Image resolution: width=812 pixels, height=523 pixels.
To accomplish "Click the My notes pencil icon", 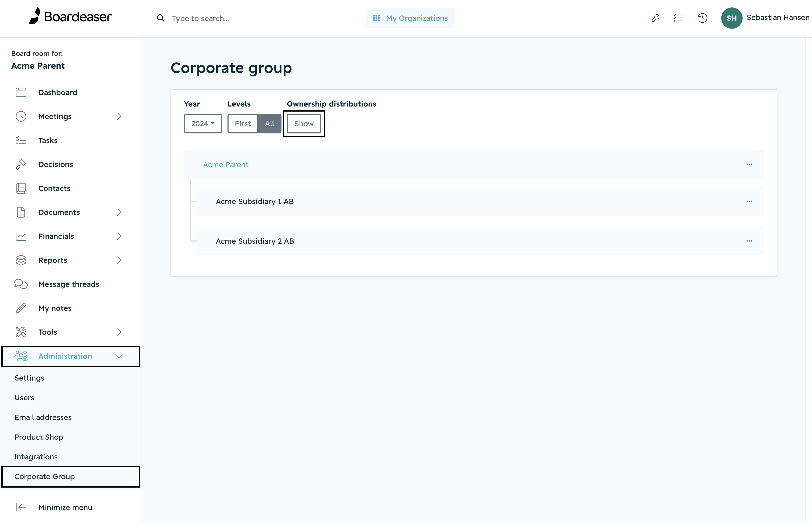I will [x=21, y=308].
